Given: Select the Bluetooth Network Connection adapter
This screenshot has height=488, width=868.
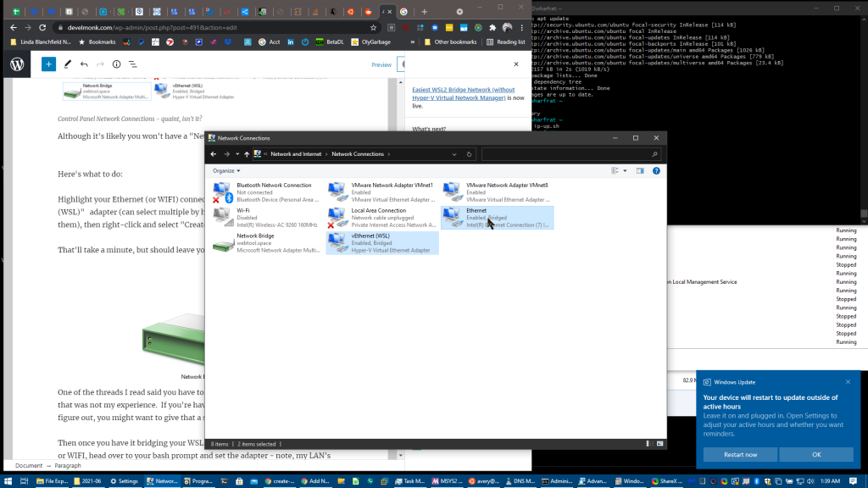Looking at the screenshot, I should 263,191.
